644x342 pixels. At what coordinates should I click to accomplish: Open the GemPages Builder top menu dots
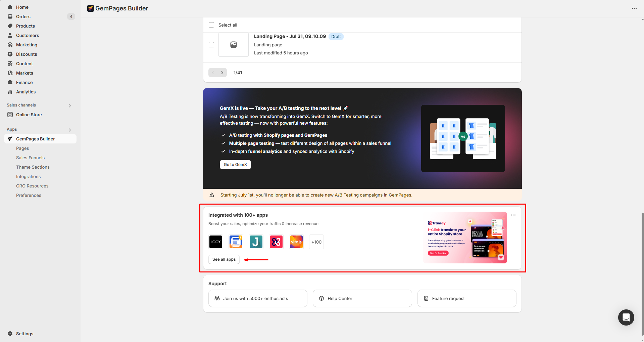[634, 8]
